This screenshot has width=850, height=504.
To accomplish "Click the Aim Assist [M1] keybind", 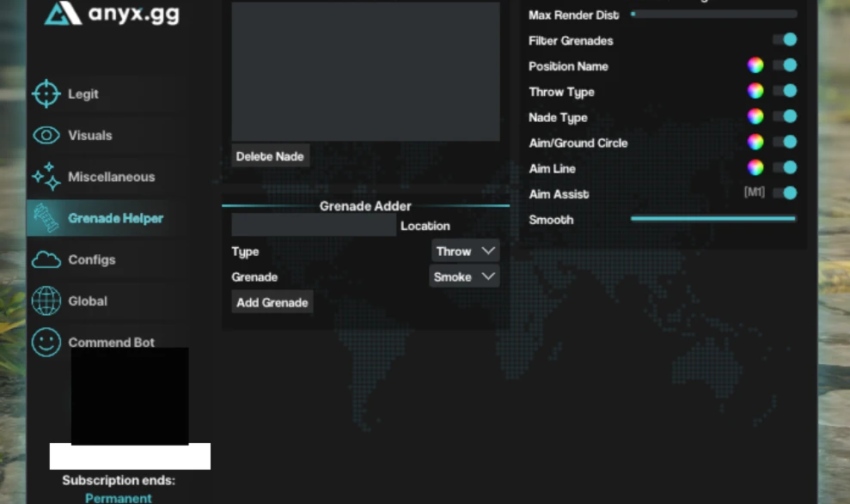I will tap(754, 191).
